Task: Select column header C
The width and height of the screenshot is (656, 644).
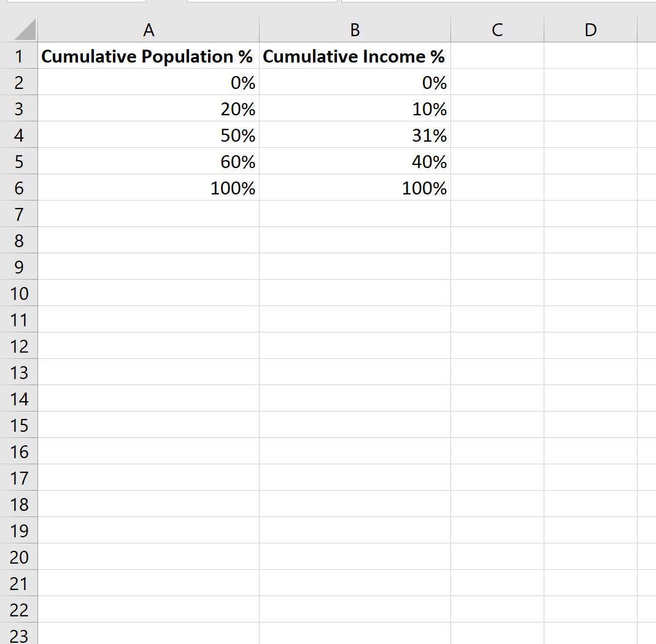Action: point(497,29)
